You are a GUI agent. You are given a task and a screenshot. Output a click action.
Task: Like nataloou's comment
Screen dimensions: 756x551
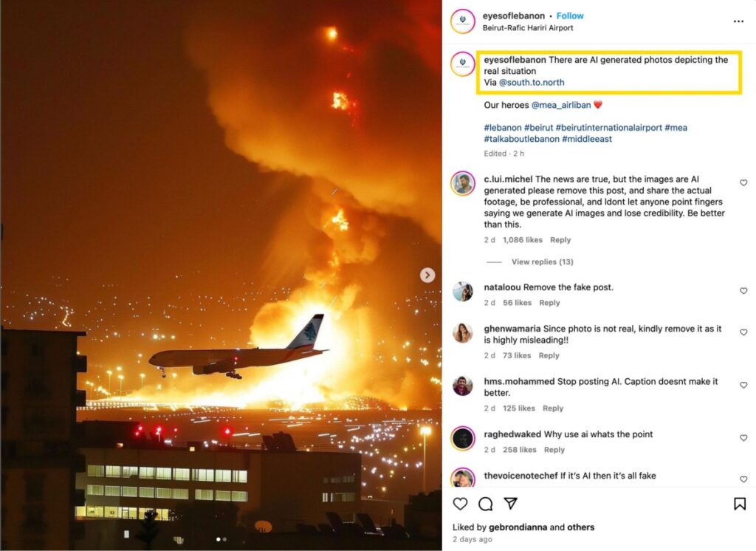click(743, 291)
